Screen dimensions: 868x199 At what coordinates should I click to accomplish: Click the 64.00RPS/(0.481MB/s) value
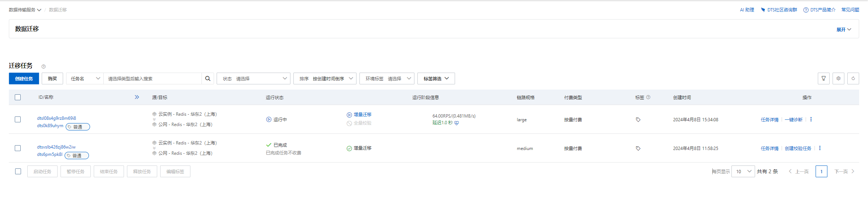(x=454, y=116)
